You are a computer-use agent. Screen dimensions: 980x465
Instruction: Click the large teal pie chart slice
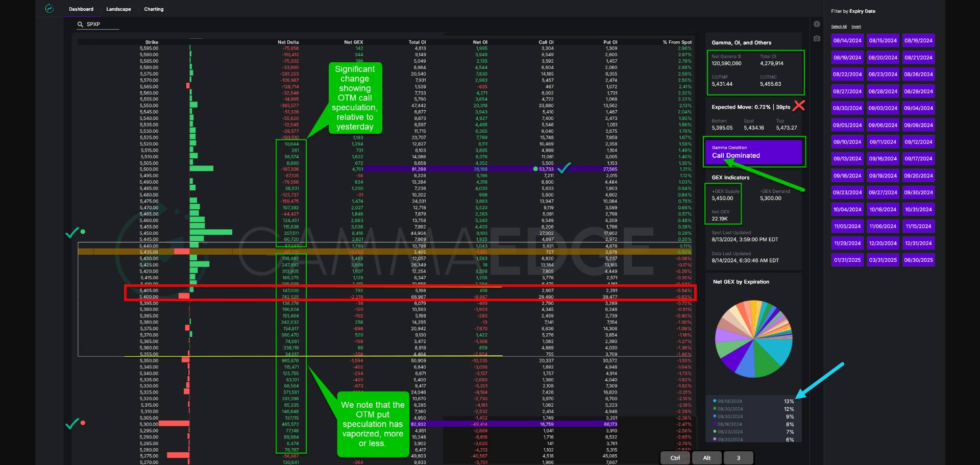(779, 352)
